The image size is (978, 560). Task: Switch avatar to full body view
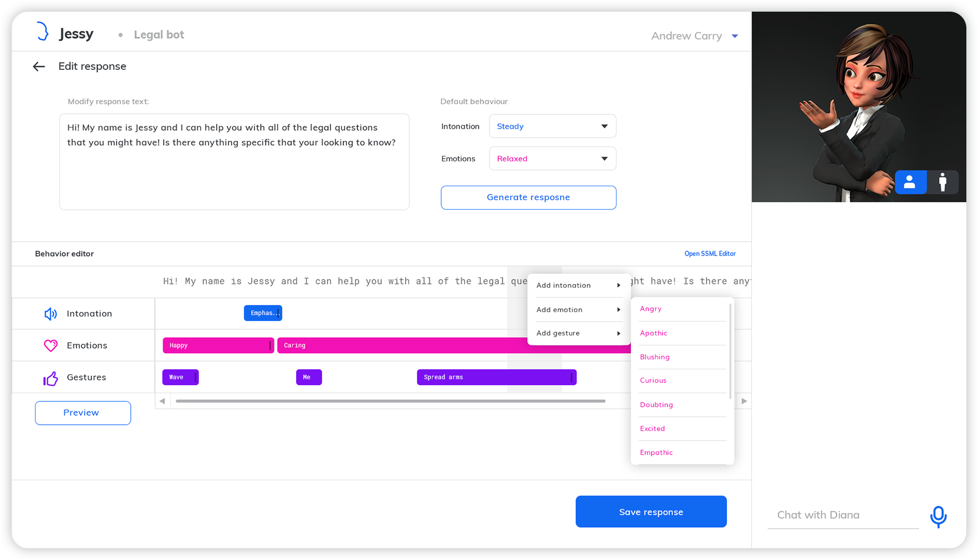coord(943,182)
